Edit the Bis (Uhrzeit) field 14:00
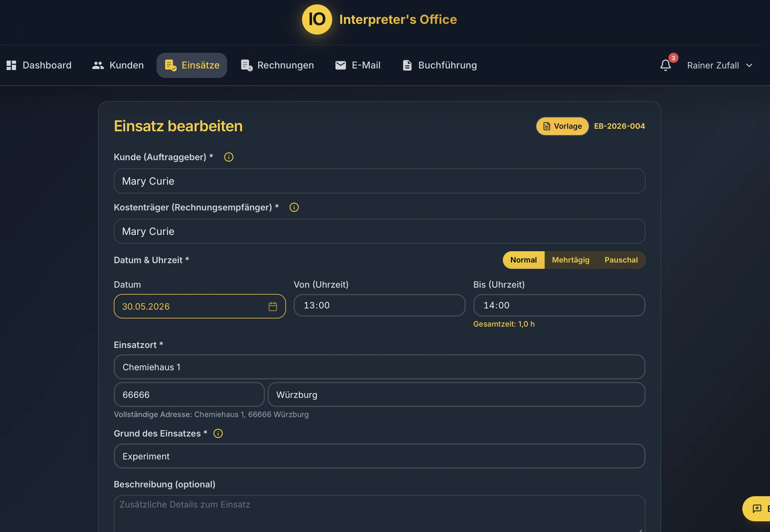770x532 pixels. (x=559, y=305)
